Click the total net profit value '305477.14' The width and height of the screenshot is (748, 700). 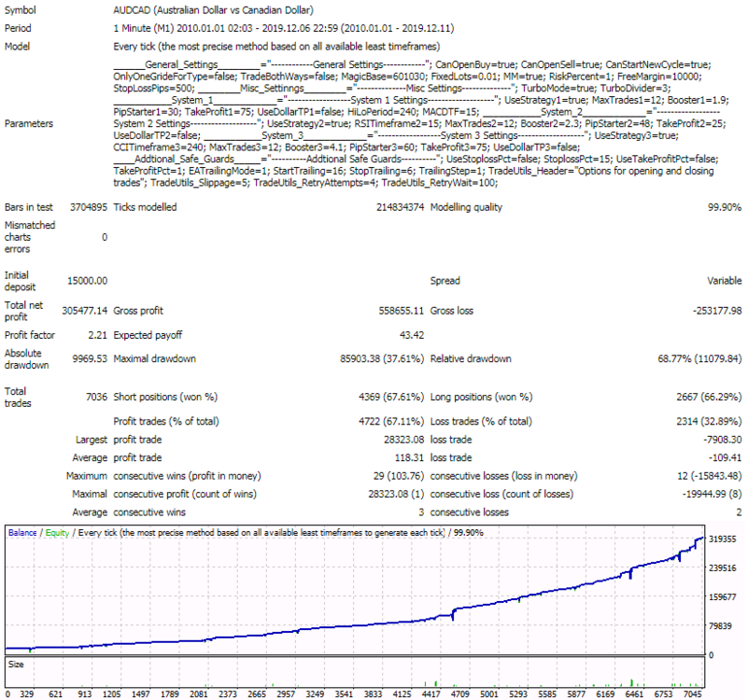85,311
